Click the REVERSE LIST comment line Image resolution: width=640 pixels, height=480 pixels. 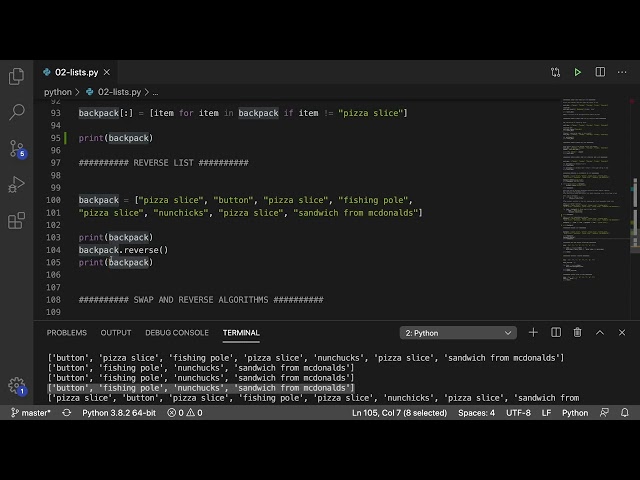pos(163,163)
